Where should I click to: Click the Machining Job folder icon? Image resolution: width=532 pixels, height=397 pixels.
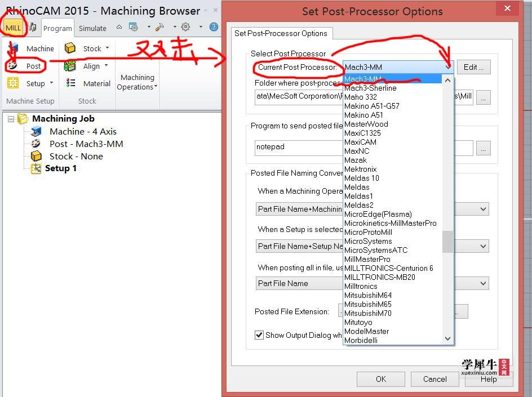(23, 119)
